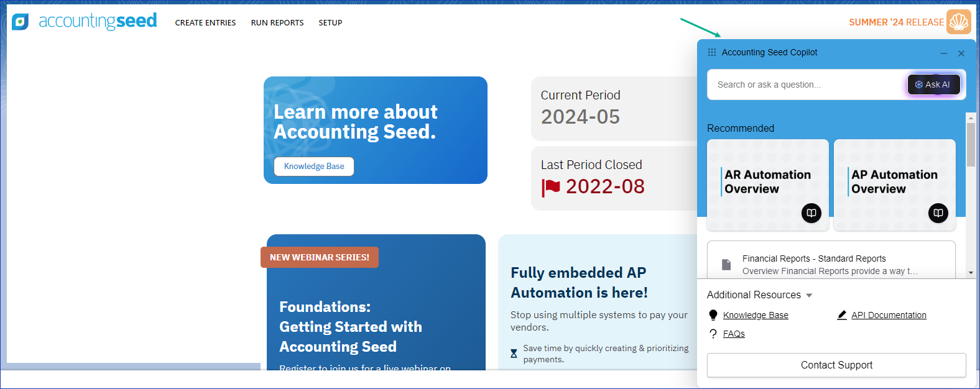Image resolution: width=980 pixels, height=389 pixels.
Task: Click the lightbulb icon next to Knowledge Base
Action: coord(713,315)
